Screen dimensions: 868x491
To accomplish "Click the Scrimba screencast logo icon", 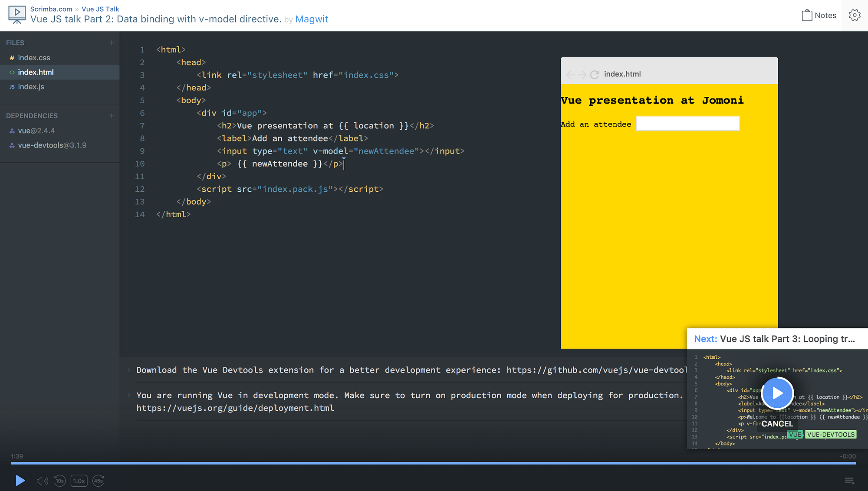I will coord(17,14).
